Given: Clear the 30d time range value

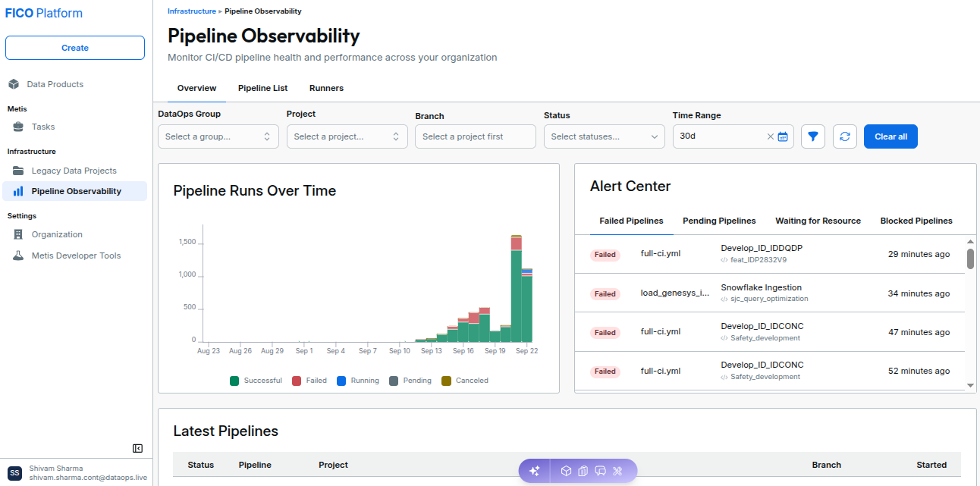Looking at the screenshot, I should pos(771,136).
